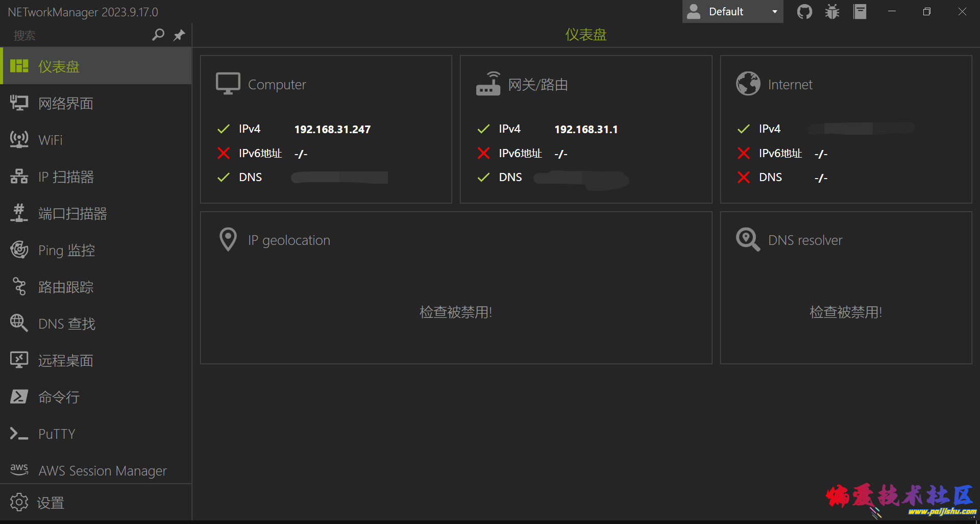Open the 网络界面 menu item

pyautogui.click(x=65, y=104)
